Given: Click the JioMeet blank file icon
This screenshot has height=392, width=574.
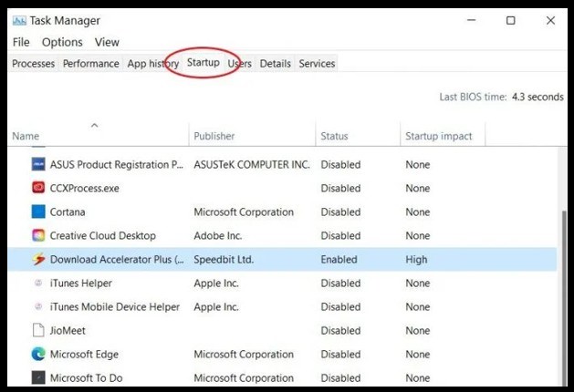Looking at the screenshot, I should point(38,330).
